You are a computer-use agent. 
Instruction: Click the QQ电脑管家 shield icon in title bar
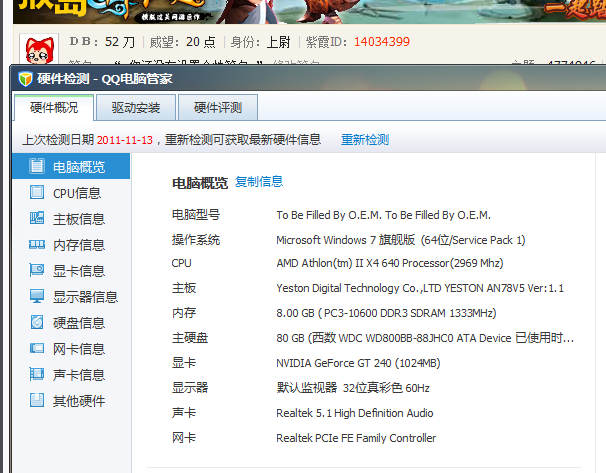(x=25, y=79)
